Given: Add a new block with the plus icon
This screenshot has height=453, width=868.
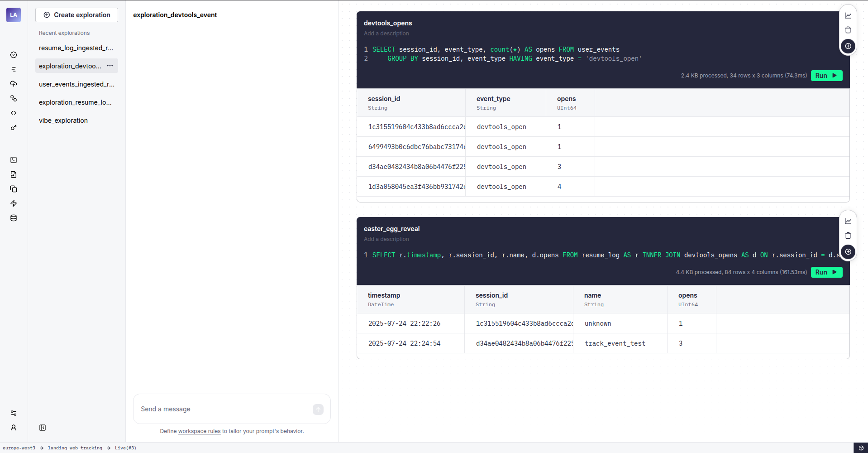Looking at the screenshot, I should pyautogui.click(x=848, y=46).
